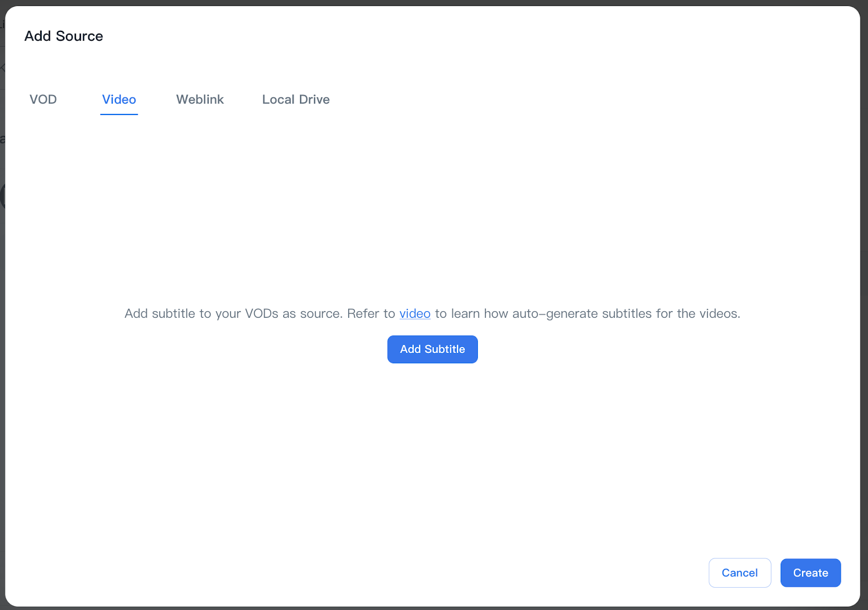Click the 'Add subtitle to your VODs' sentence
The image size is (868, 610).
coord(233,314)
